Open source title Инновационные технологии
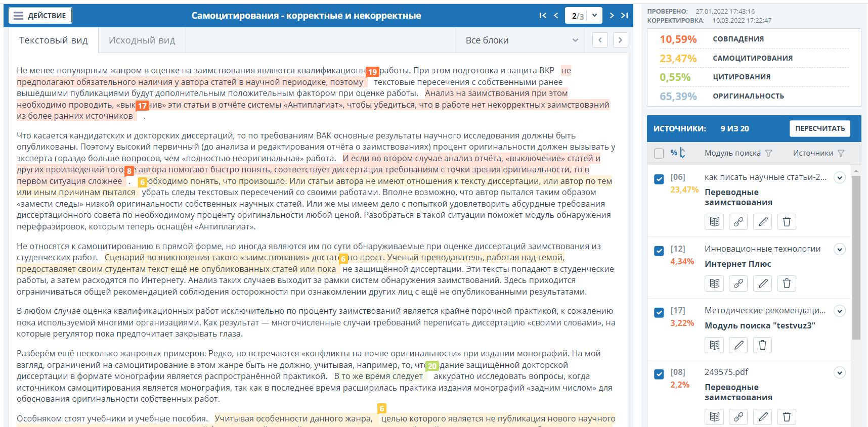Screen dimensions: 868x427 click(x=763, y=249)
